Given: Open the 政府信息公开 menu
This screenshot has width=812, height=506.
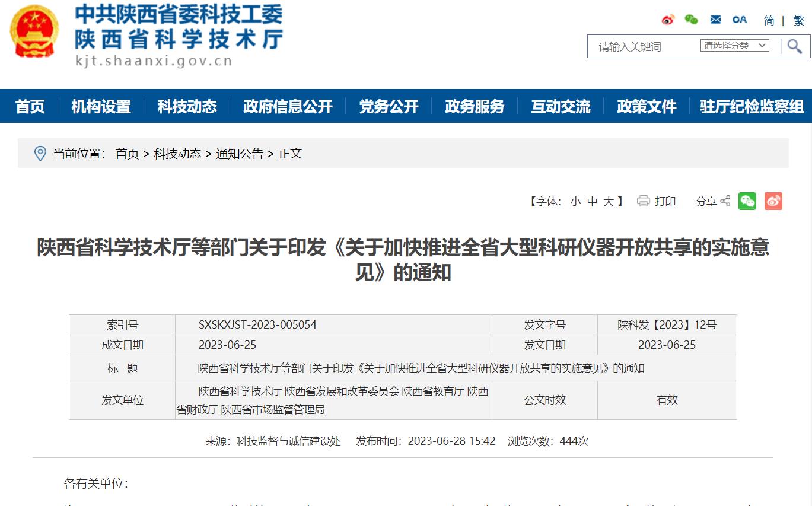Looking at the screenshot, I should tap(288, 106).
